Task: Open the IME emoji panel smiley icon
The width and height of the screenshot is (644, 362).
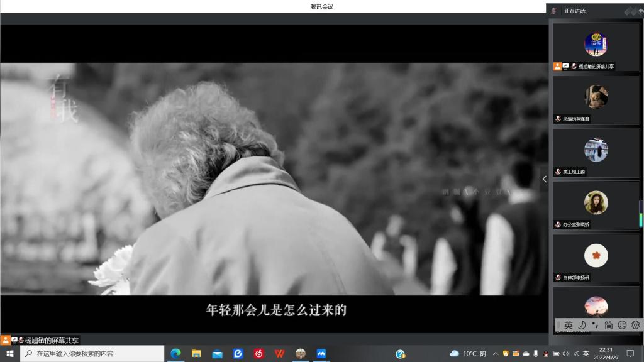Action: pyautogui.click(x=622, y=325)
